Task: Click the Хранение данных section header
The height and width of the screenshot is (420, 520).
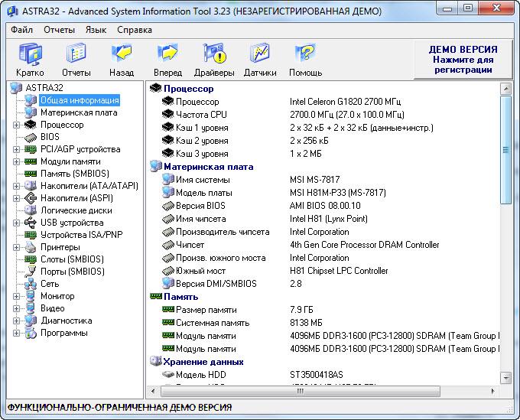Action: [203, 362]
